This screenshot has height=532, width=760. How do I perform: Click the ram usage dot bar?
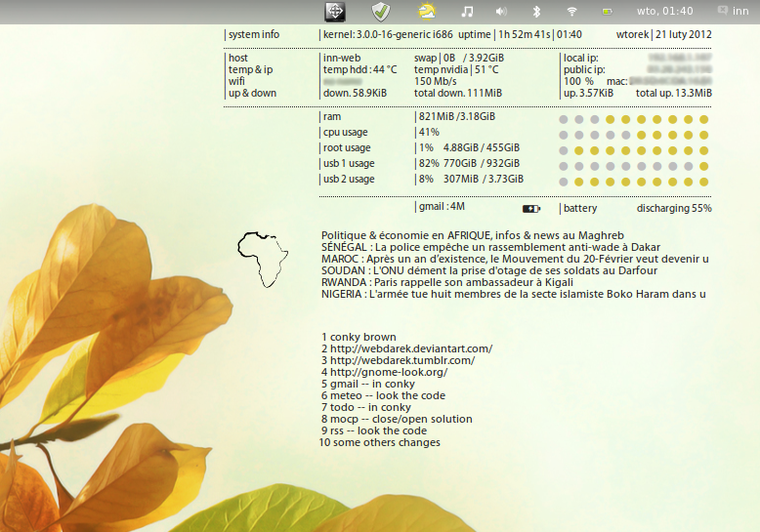coord(633,119)
